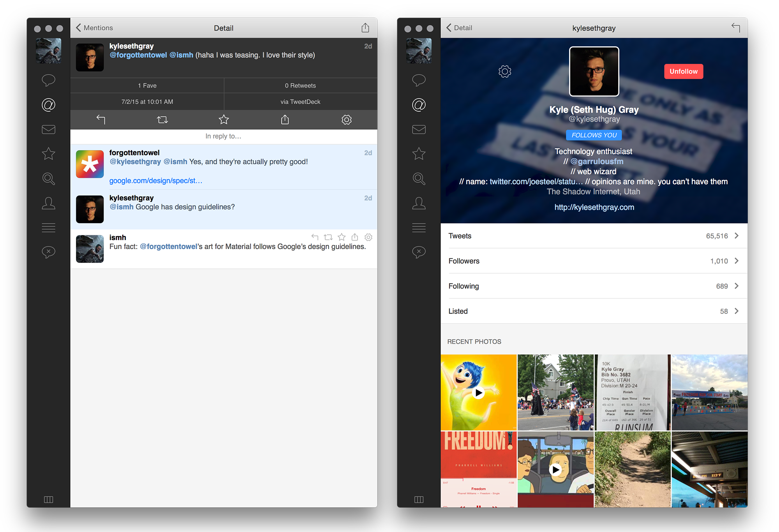The width and height of the screenshot is (779, 532).
Task: Click the '7/2/15 at 10:01 AM' timestamp
Action: (x=147, y=102)
